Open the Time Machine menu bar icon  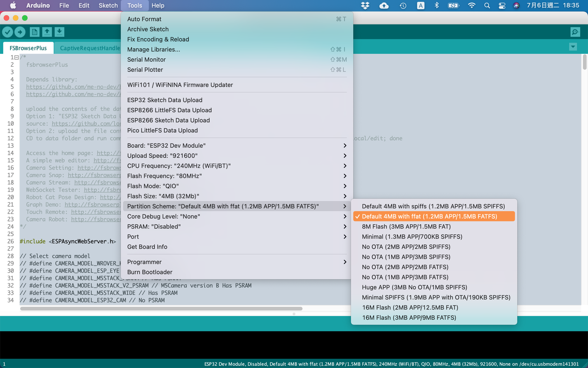coord(403,5)
